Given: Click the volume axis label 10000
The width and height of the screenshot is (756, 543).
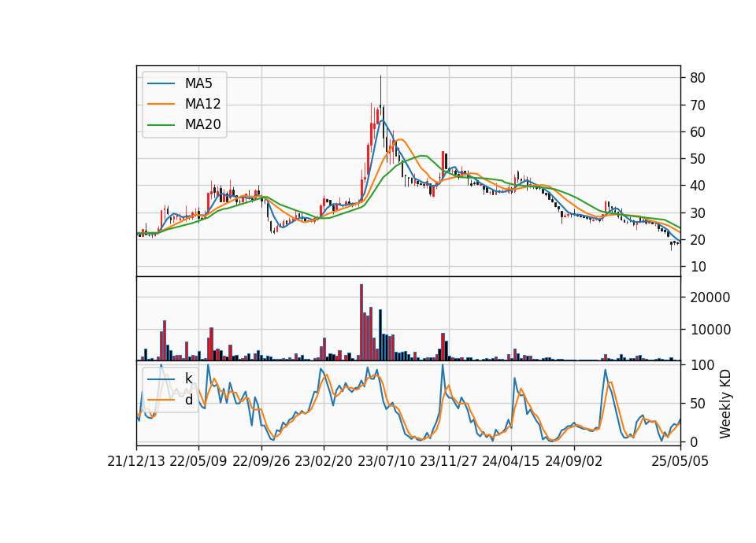Looking at the screenshot, I should point(710,330).
